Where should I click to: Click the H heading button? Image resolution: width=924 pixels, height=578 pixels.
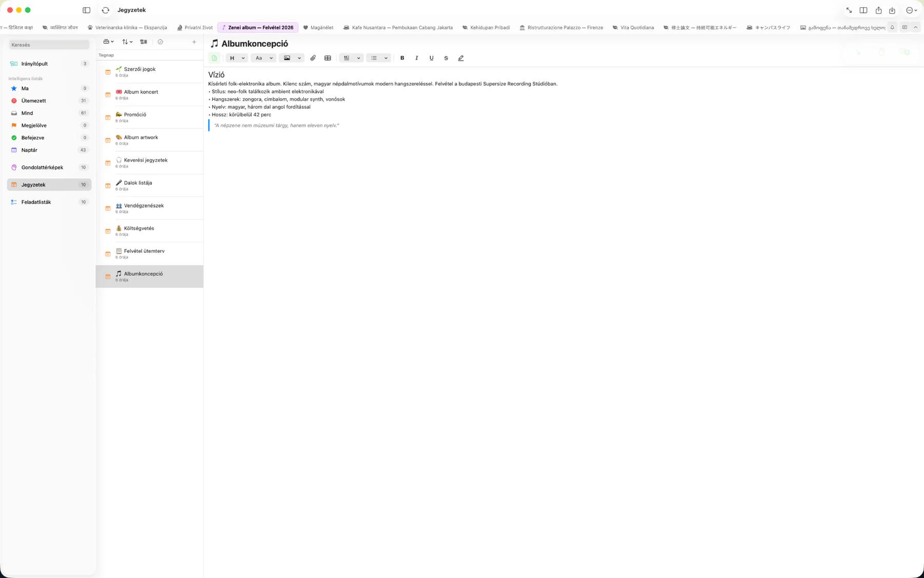pyautogui.click(x=232, y=58)
